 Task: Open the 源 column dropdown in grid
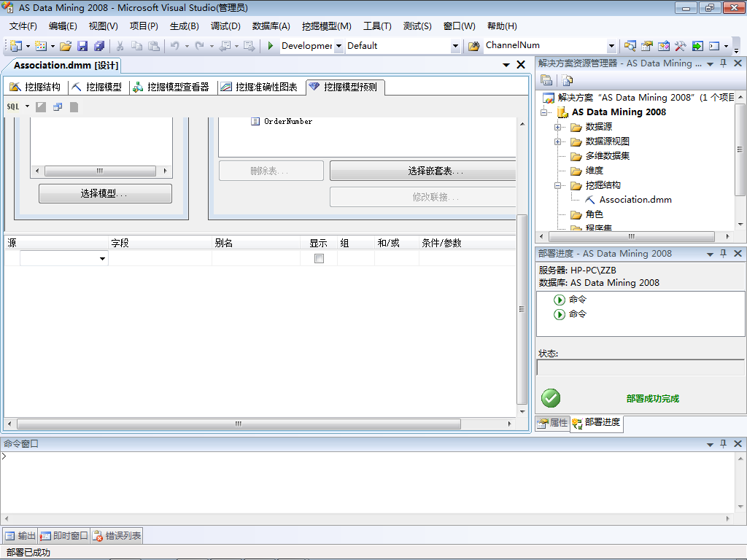(102, 259)
